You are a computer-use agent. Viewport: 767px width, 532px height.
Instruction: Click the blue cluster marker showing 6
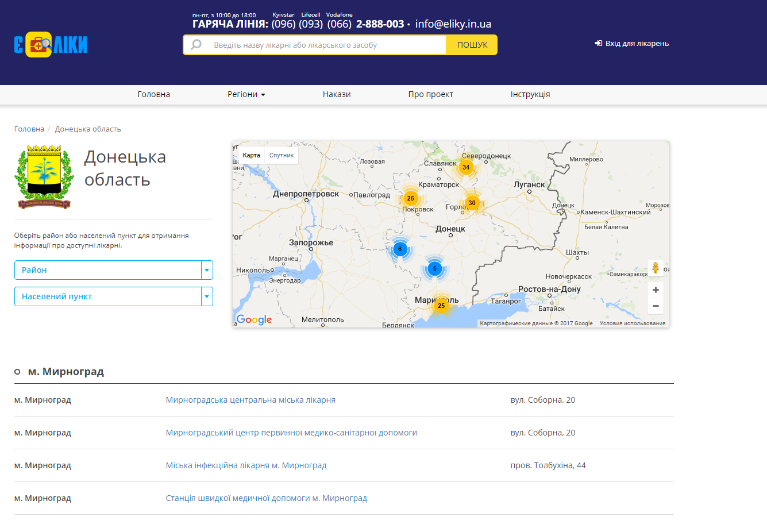400,249
